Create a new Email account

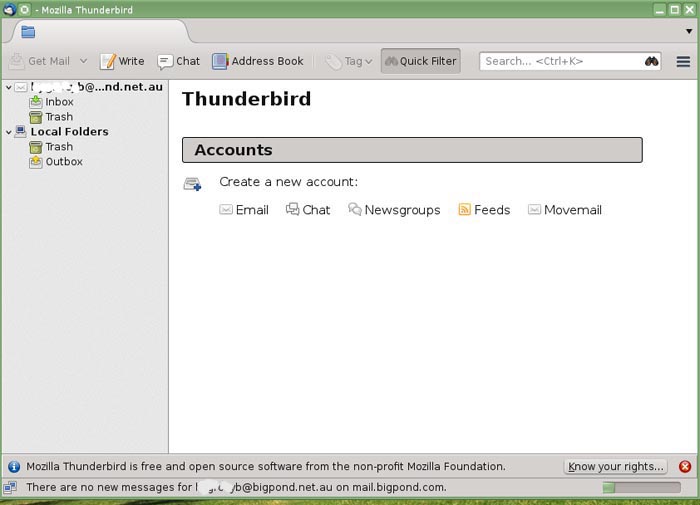244,210
